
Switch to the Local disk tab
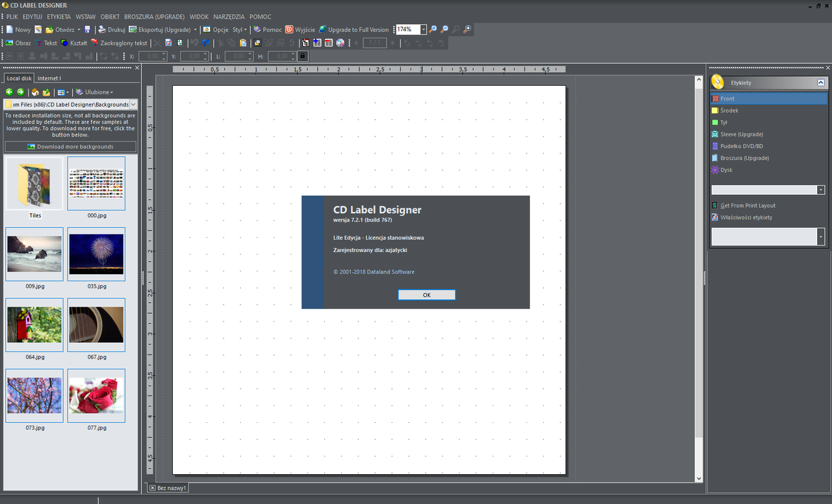(x=19, y=78)
